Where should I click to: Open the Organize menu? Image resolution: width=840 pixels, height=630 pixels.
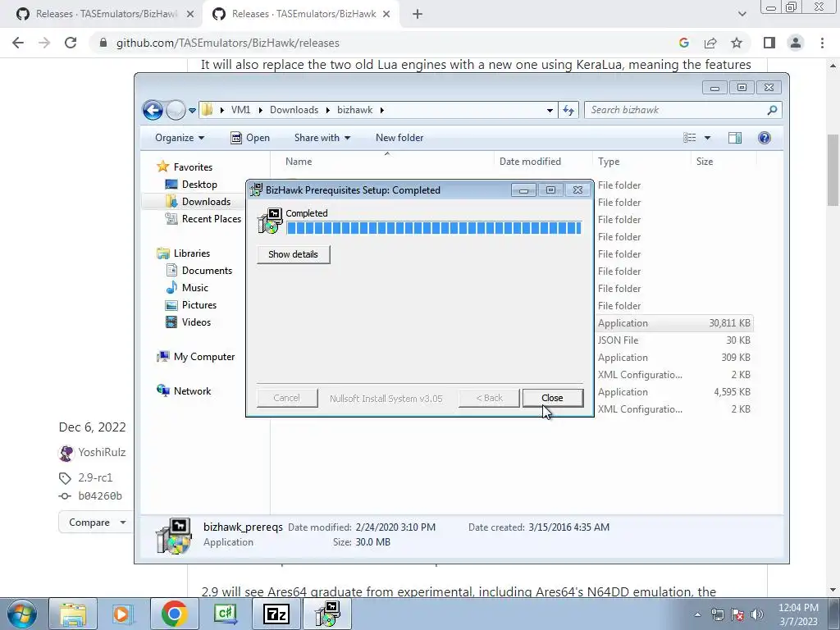(180, 138)
